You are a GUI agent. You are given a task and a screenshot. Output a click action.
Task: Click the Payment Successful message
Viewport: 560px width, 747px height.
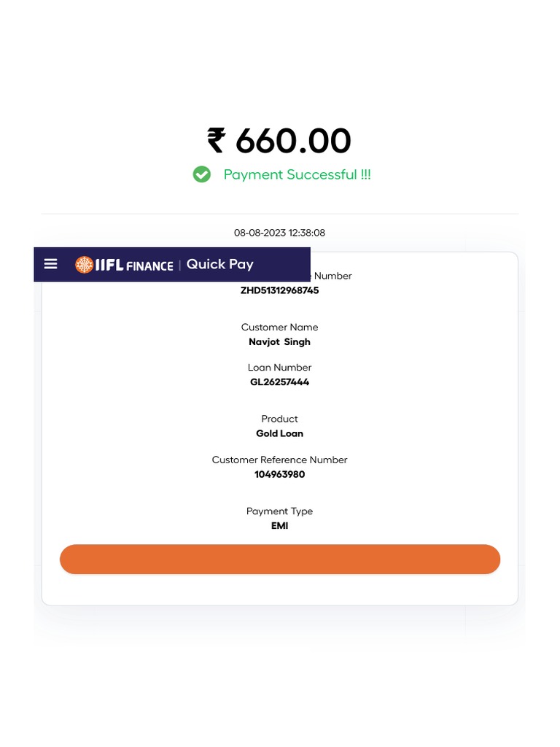click(x=297, y=175)
